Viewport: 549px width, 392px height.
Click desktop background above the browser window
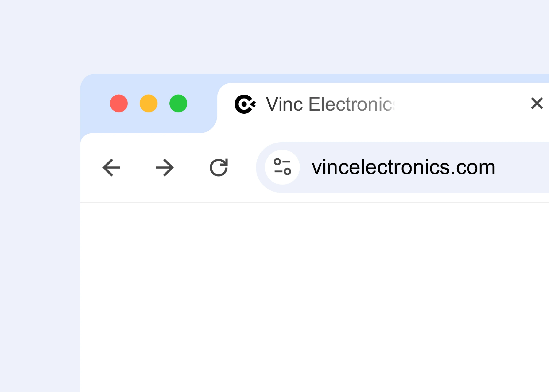(x=290, y=36)
